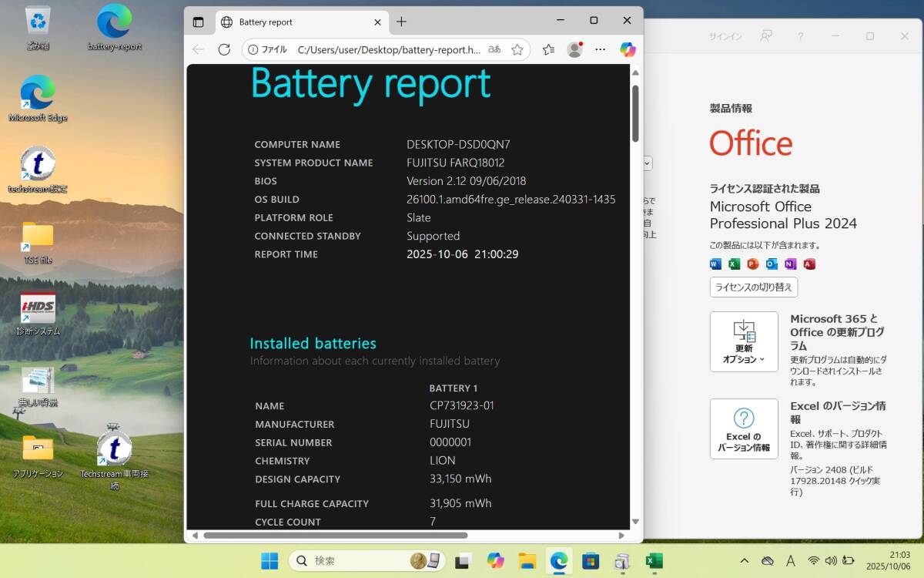Click the ライセンスの切り替え button
Viewport: 924px width, 578px height.
753,287
